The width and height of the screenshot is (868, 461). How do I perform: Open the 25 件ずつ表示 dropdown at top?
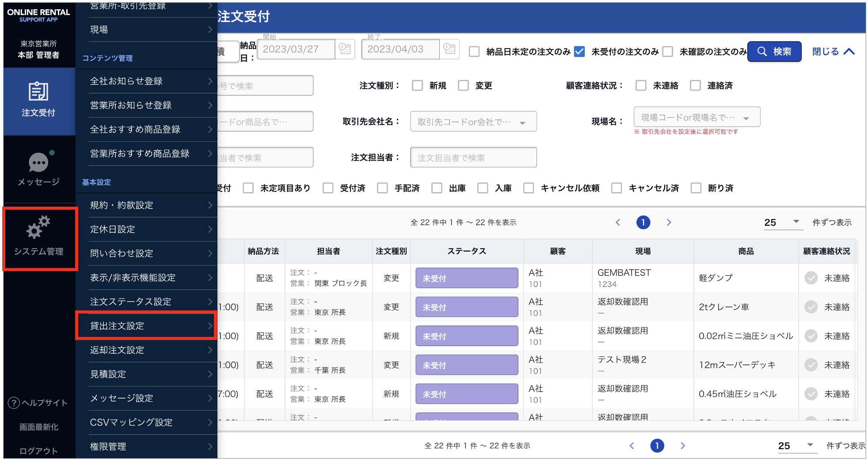point(781,223)
